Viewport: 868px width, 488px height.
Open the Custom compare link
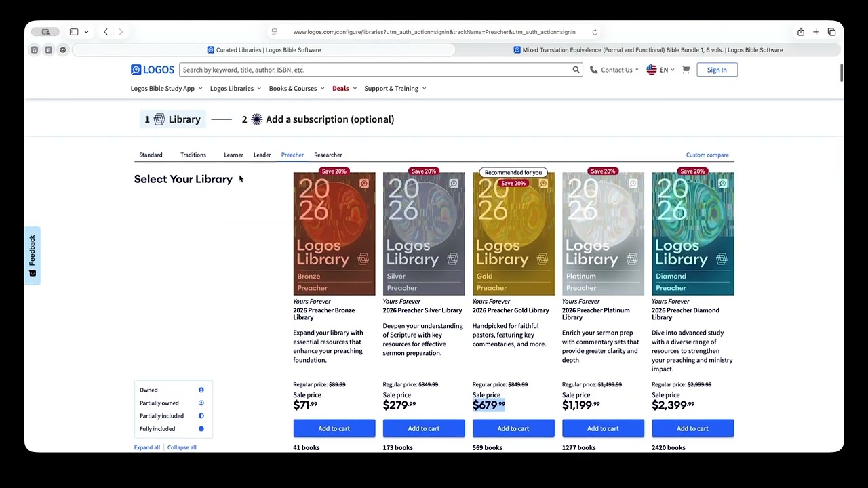tap(707, 155)
